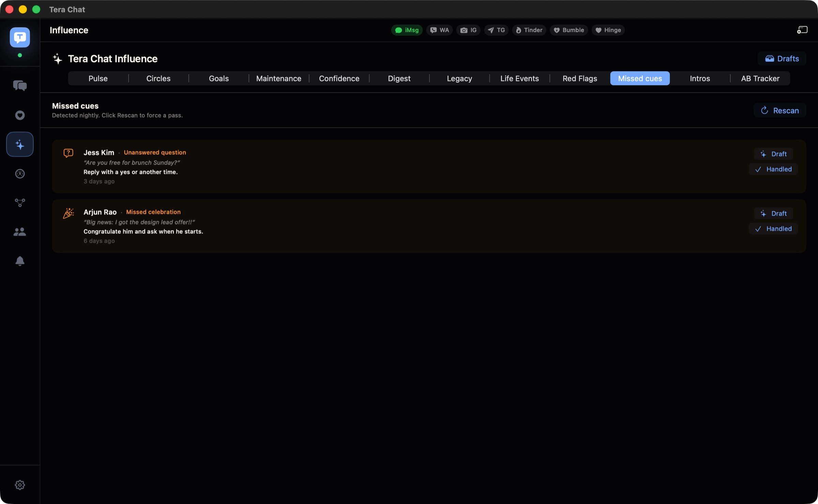The width and height of the screenshot is (818, 504).
Task: Click the "Missed celebration" label
Action: pyautogui.click(x=153, y=212)
